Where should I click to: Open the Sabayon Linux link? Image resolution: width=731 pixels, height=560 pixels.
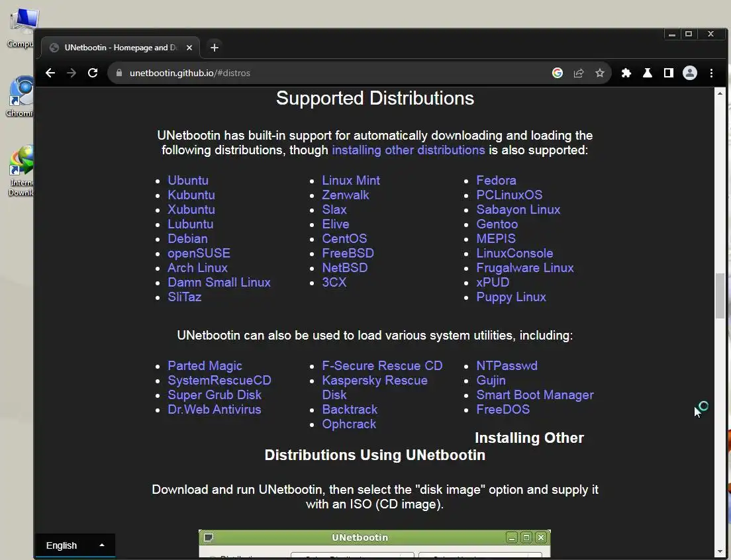coord(518,209)
